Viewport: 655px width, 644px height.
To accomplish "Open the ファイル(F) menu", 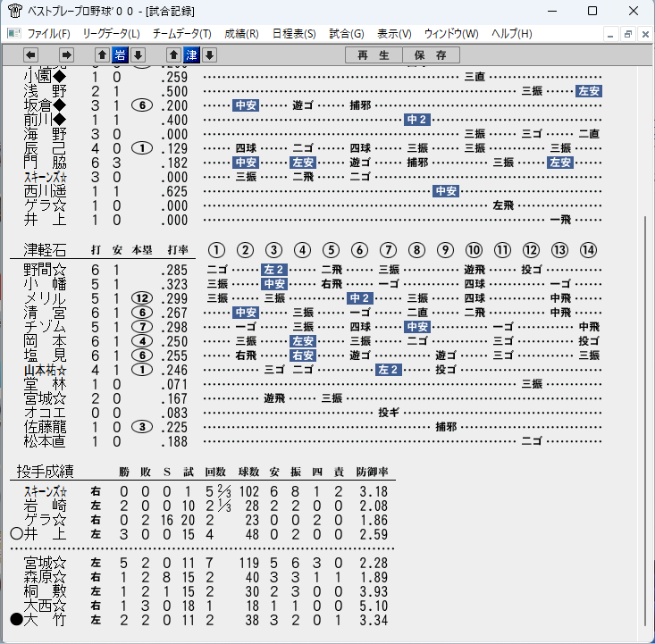I will 49,33.
